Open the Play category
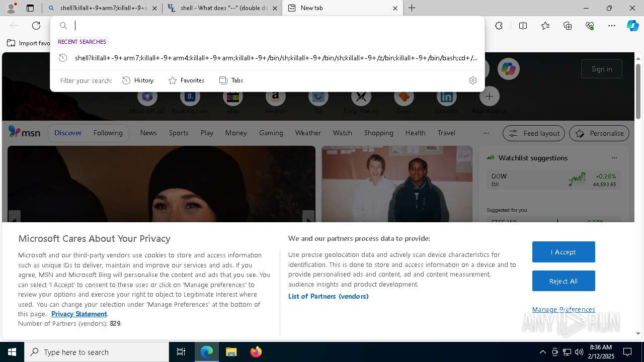 207,133
